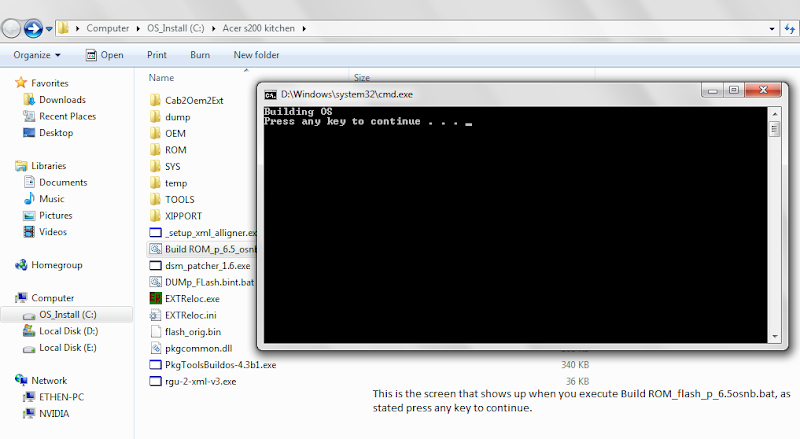Select _setup_xml_alligner.exe file icon
This screenshot has height=439, width=800.
[155, 232]
